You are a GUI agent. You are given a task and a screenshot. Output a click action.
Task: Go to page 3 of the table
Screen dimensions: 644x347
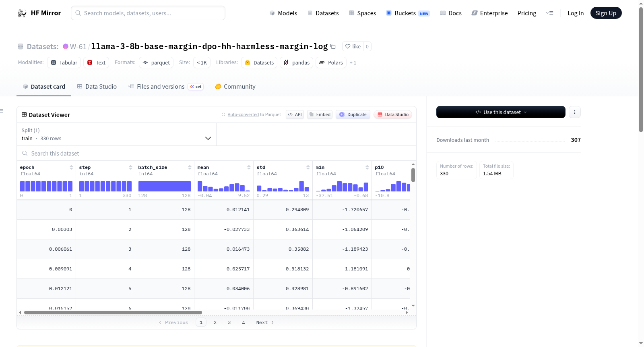pos(229,322)
